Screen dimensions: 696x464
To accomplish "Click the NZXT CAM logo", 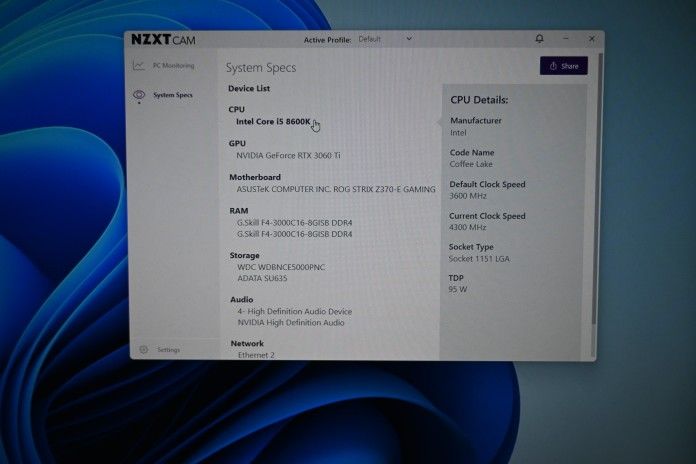I will point(163,40).
